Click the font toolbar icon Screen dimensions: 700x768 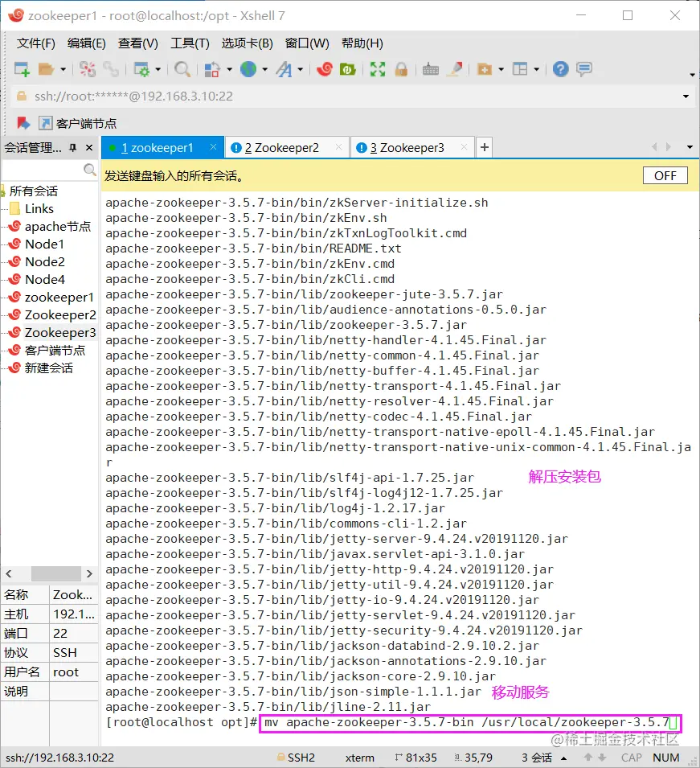tap(284, 69)
